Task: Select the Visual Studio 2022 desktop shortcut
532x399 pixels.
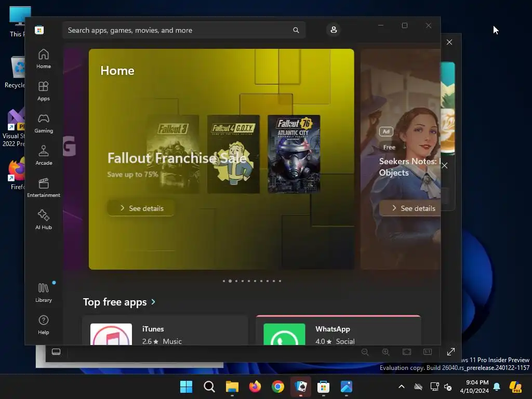Action: [x=14, y=128]
